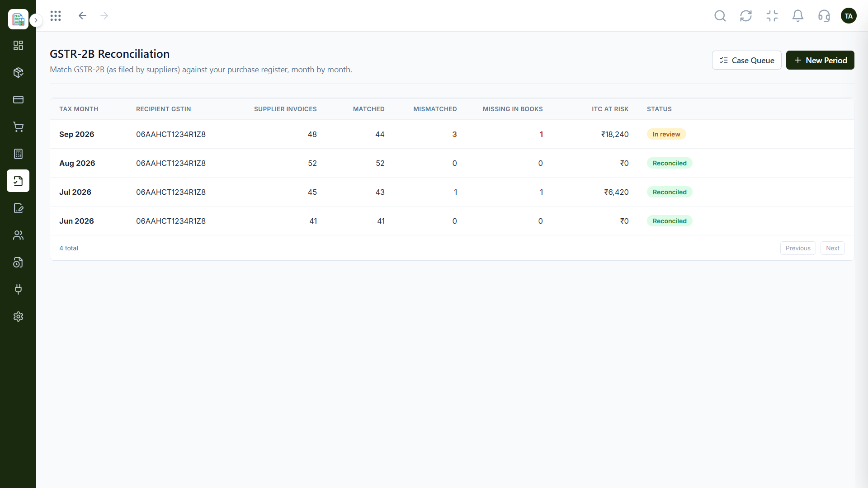Sort by the ITC At Risk column header
Screen dimensions: 868x488
(610, 109)
